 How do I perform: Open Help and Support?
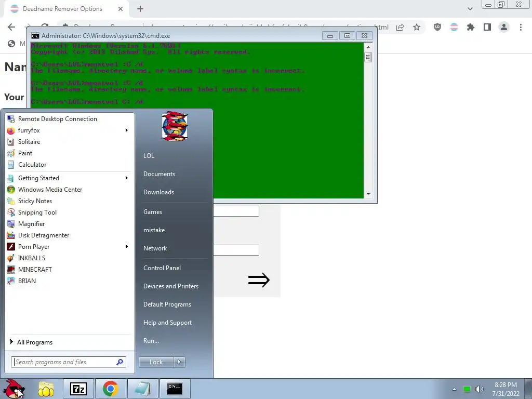pyautogui.click(x=167, y=323)
